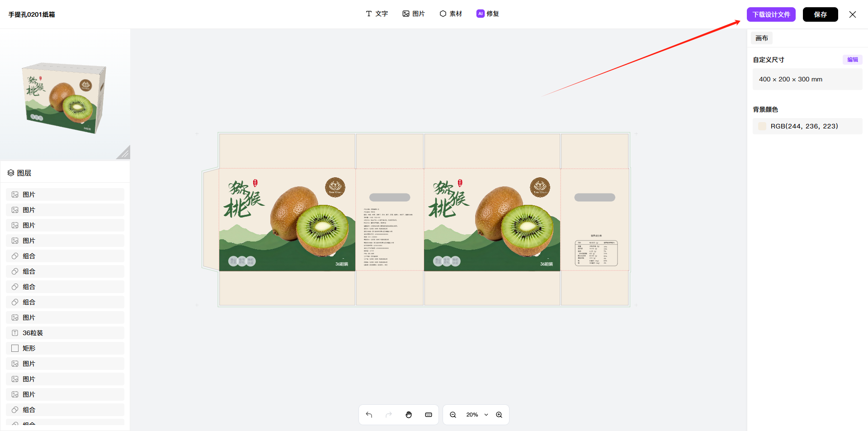Select the 36粒装 text layer
The image size is (868, 431).
(65, 333)
